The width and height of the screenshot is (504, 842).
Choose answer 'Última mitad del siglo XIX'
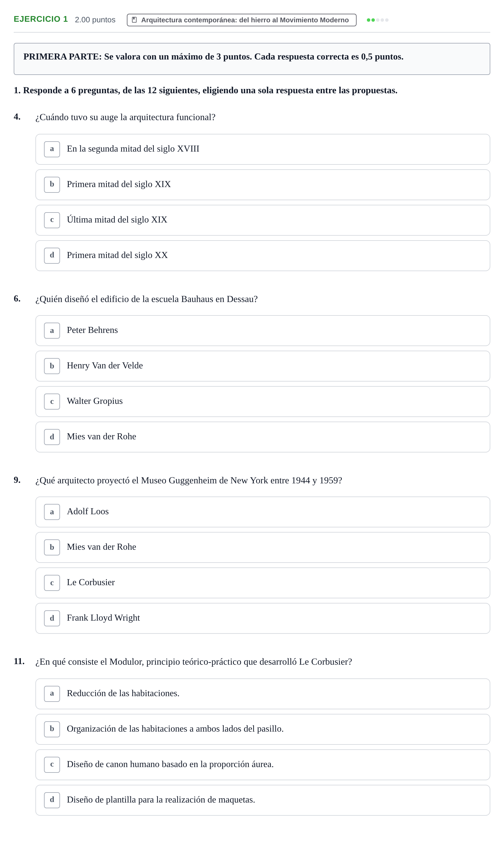(263, 220)
